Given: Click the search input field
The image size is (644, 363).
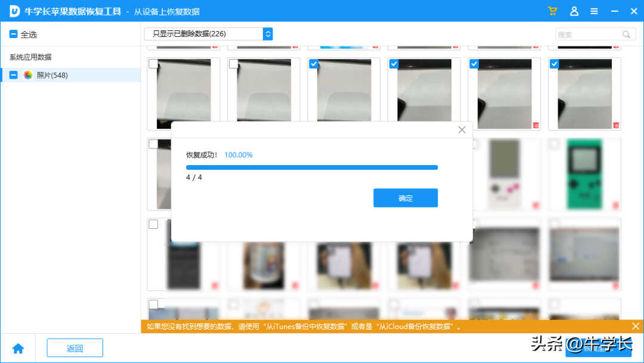Looking at the screenshot, I should click(596, 35).
